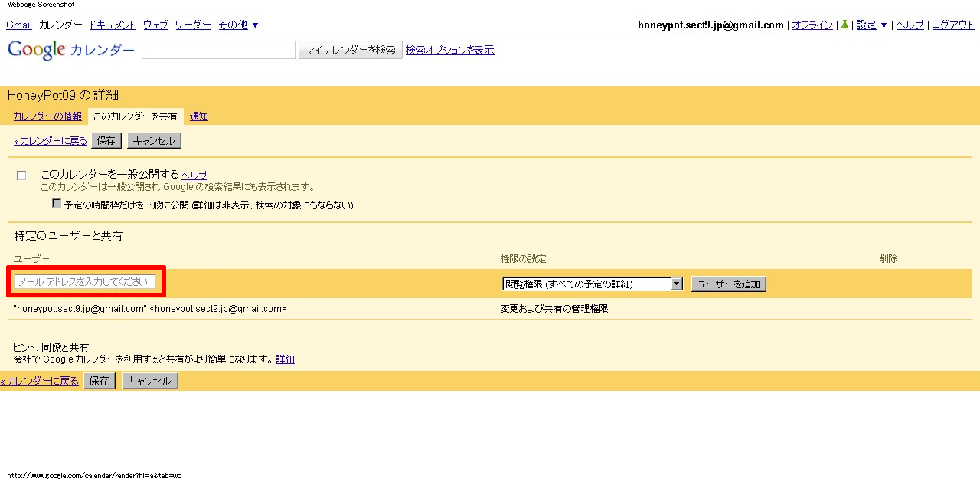980x479 pixels.
Task: Click ユーザーを追加 button
Action: point(729,284)
